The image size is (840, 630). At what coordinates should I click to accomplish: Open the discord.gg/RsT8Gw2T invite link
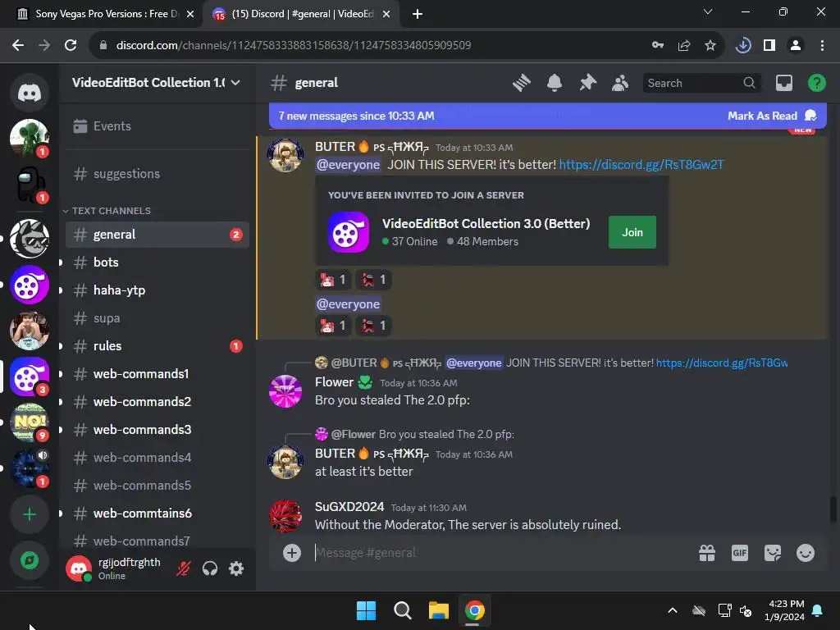coord(641,164)
